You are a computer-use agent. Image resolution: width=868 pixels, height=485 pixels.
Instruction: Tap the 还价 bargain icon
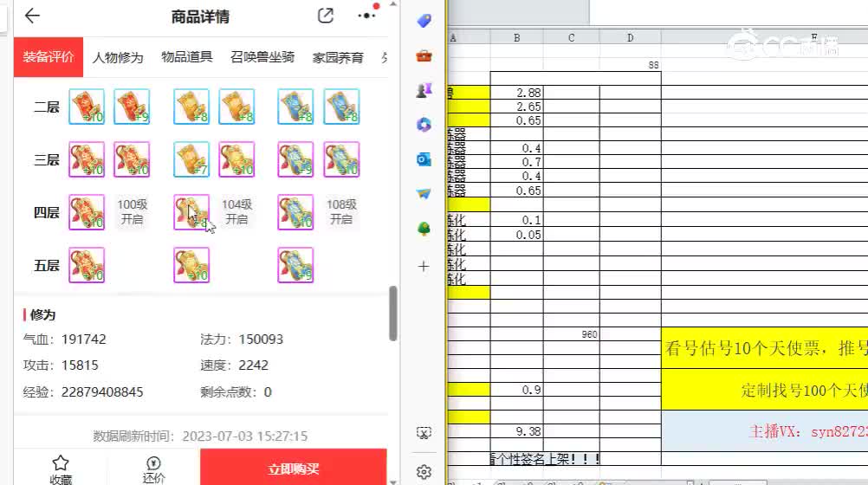pyautogui.click(x=153, y=469)
